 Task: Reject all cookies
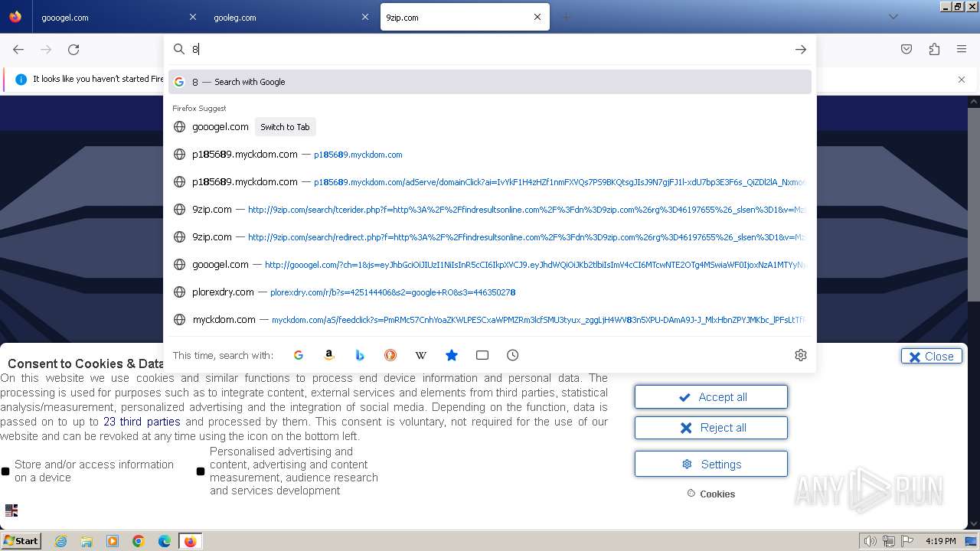(x=711, y=428)
